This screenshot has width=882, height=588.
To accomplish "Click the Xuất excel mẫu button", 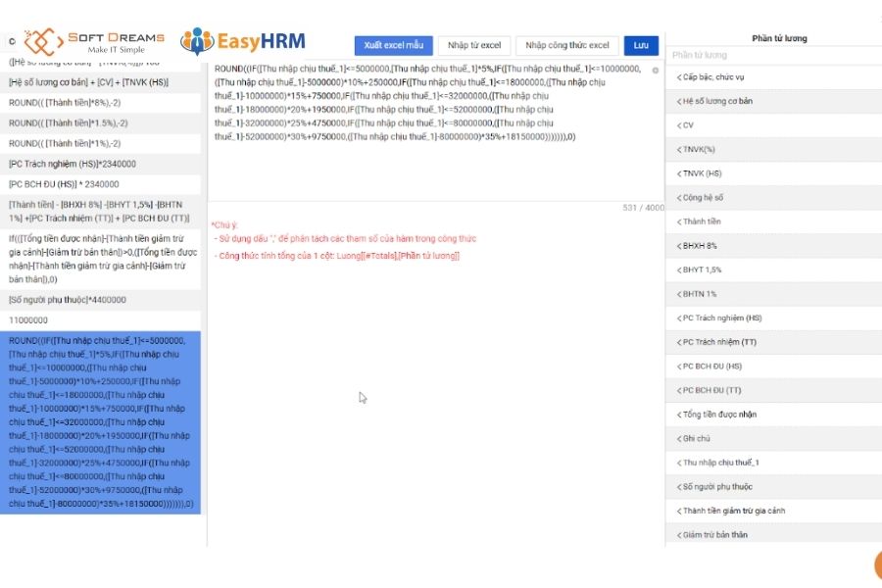I will pos(393,45).
